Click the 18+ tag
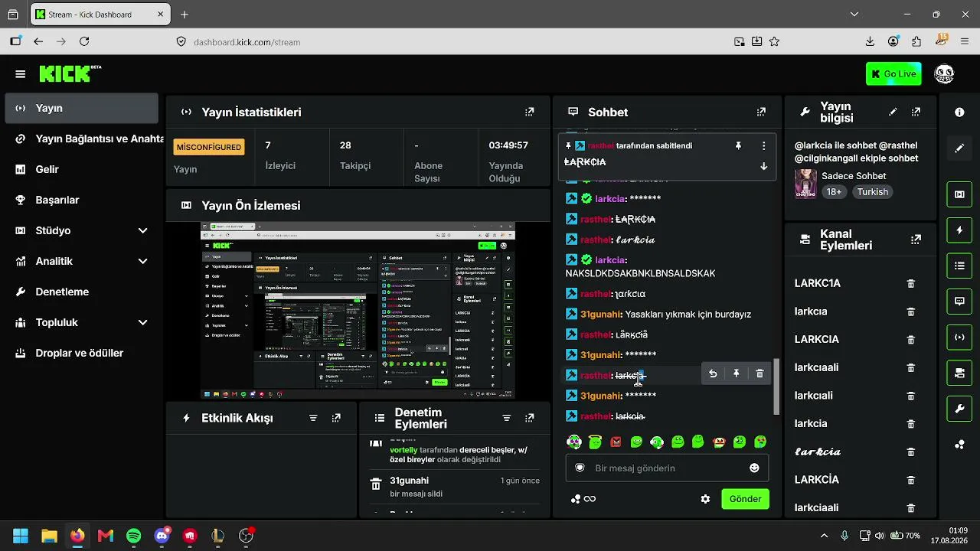 [x=835, y=192]
